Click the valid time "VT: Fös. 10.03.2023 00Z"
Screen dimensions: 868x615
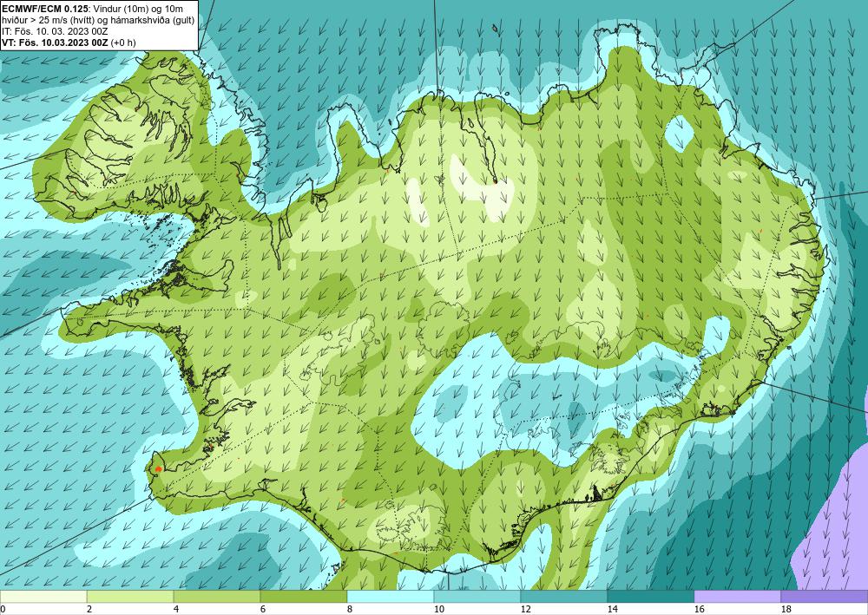coord(56,42)
